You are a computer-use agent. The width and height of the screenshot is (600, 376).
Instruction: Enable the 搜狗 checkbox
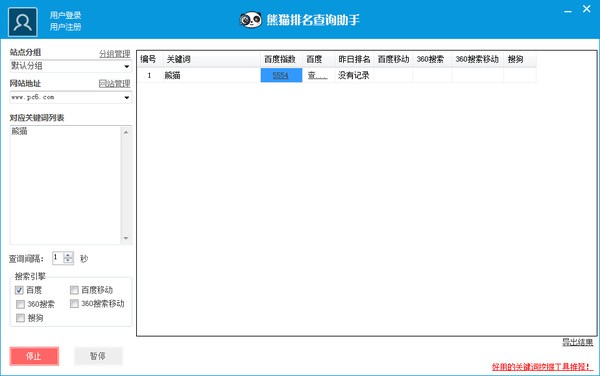[20, 318]
